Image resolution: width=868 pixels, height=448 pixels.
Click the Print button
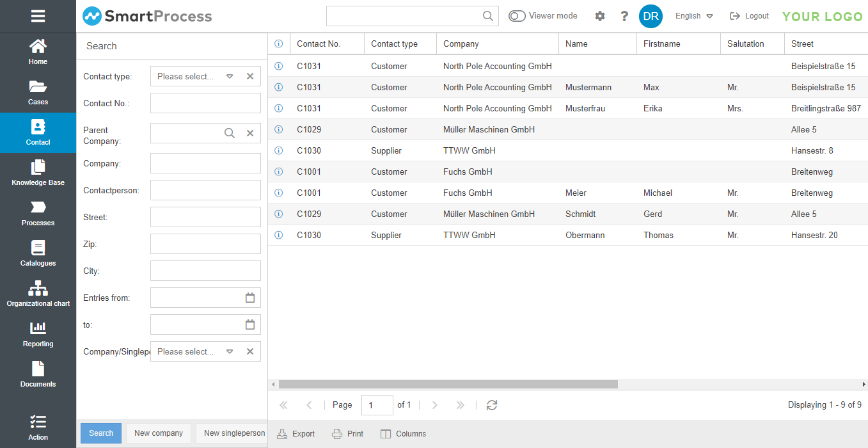point(348,434)
